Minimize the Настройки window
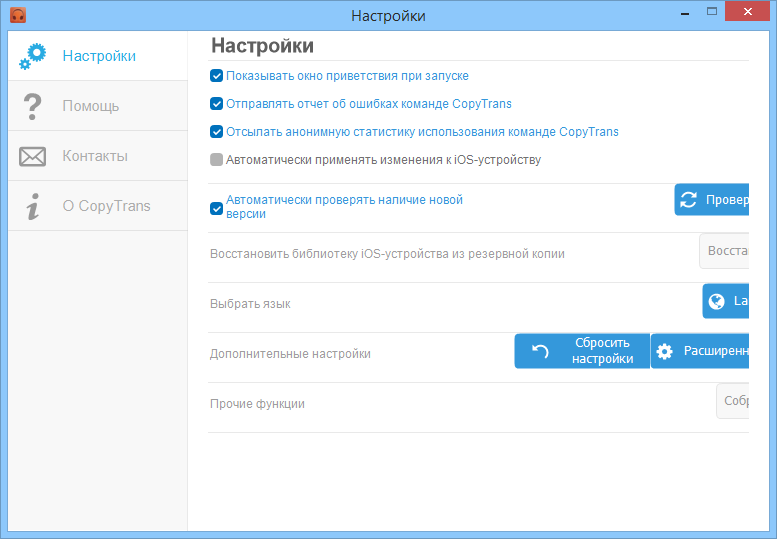The width and height of the screenshot is (777, 539). pos(686,14)
